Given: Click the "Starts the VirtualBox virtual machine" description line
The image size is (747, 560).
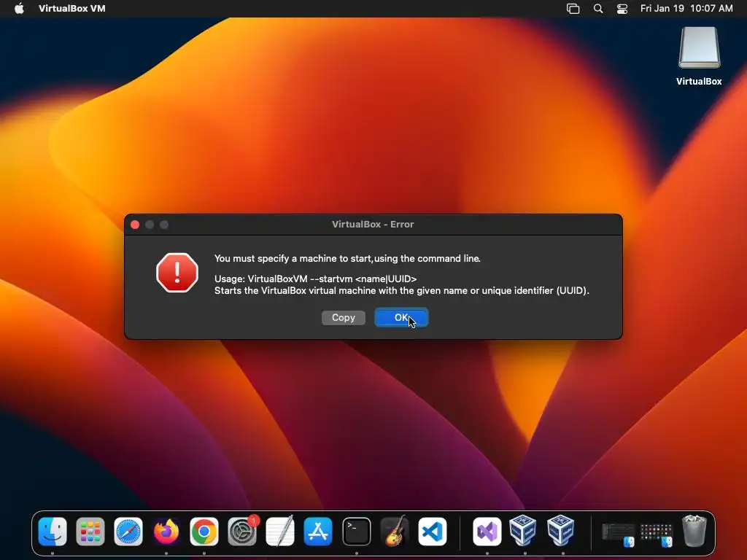Looking at the screenshot, I should coord(402,290).
